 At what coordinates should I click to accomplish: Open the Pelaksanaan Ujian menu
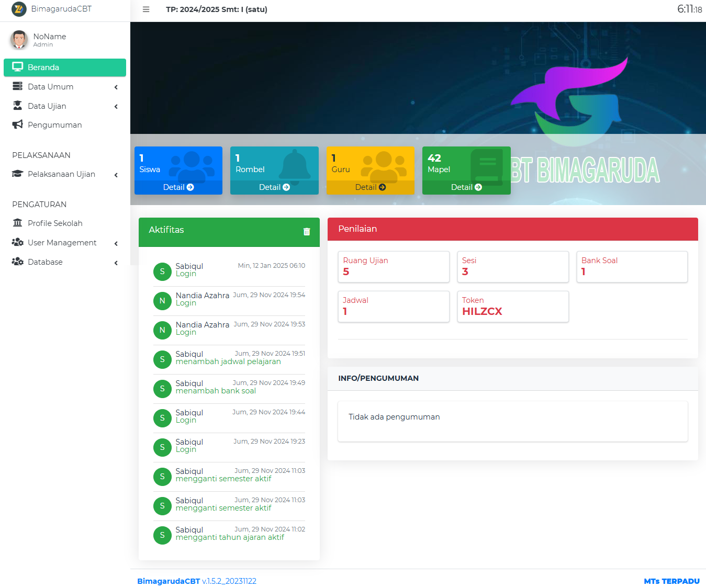pyautogui.click(x=65, y=174)
